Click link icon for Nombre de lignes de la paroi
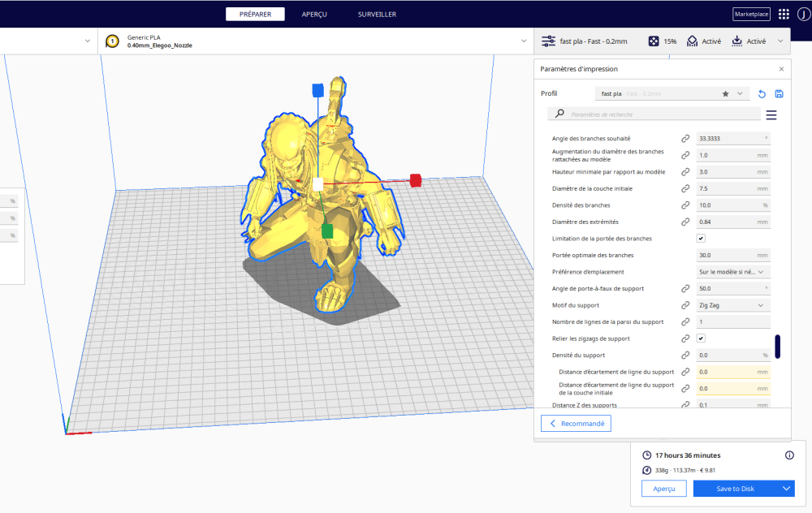Image resolution: width=812 pixels, height=513 pixels. [x=685, y=322]
